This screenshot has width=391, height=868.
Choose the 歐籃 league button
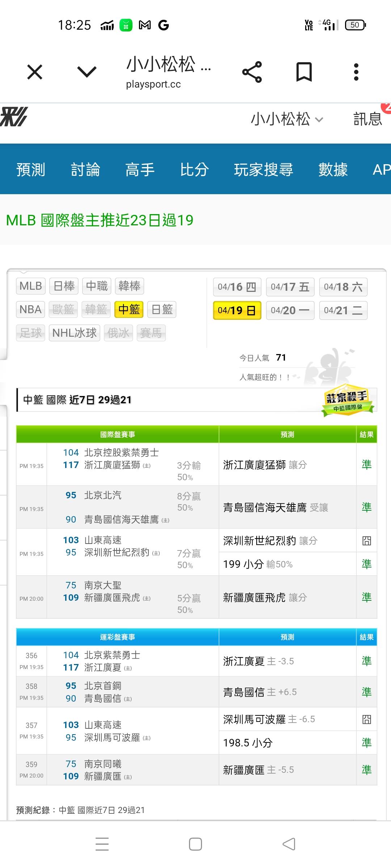point(63,310)
